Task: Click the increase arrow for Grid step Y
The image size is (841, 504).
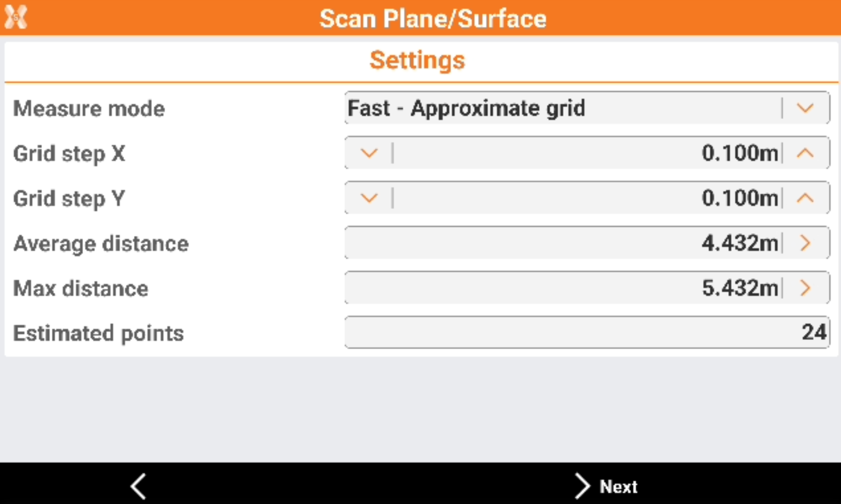Action: click(x=806, y=198)
